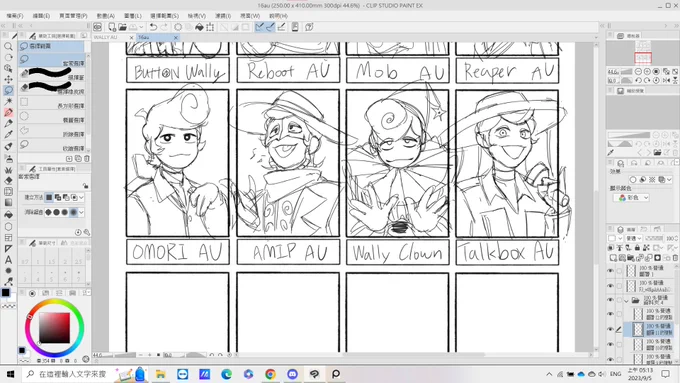Toggle snap to special ruler in command bar

click(x=270, y=27)
